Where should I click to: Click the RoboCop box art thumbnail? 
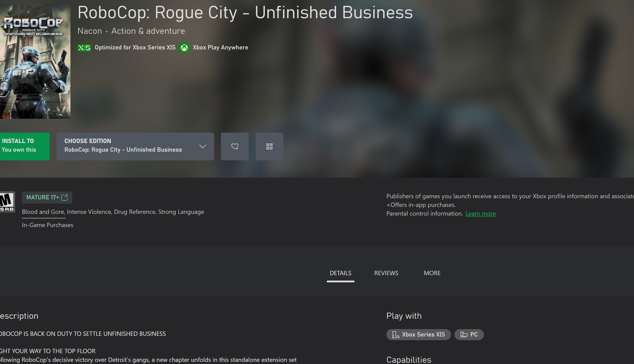(35, 61)
